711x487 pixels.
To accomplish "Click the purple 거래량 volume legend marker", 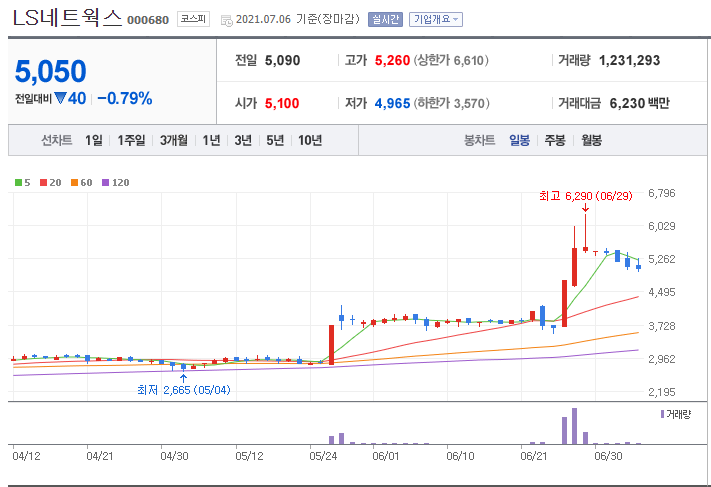I will 662,414.
